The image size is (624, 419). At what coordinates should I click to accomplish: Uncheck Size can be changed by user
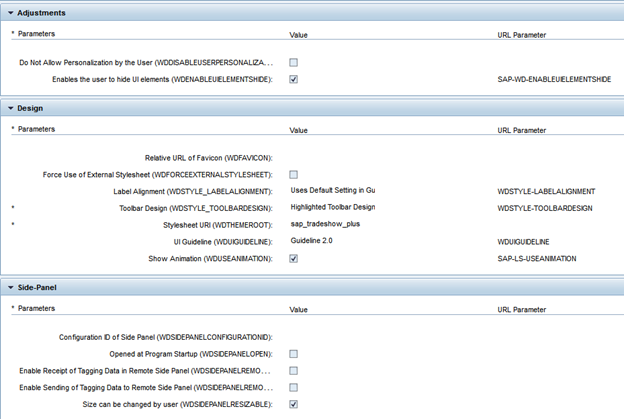point(293,404)
